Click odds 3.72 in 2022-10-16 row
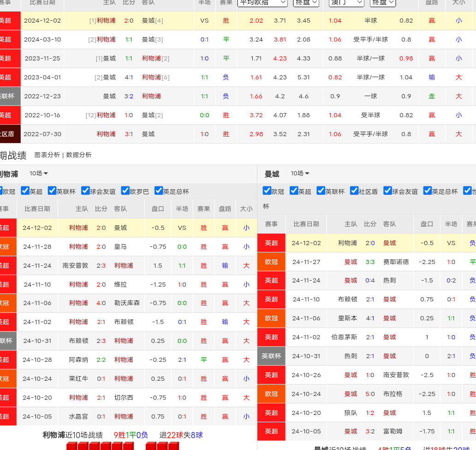Viewport: 476px width, 450px height. coord(256,115)
